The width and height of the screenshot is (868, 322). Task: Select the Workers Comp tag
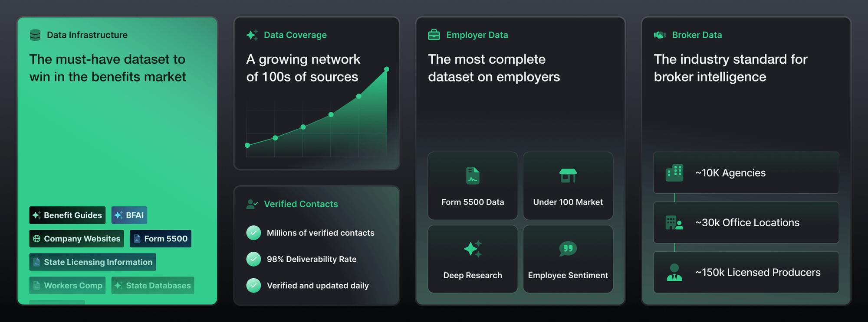(x=67, y=286)
